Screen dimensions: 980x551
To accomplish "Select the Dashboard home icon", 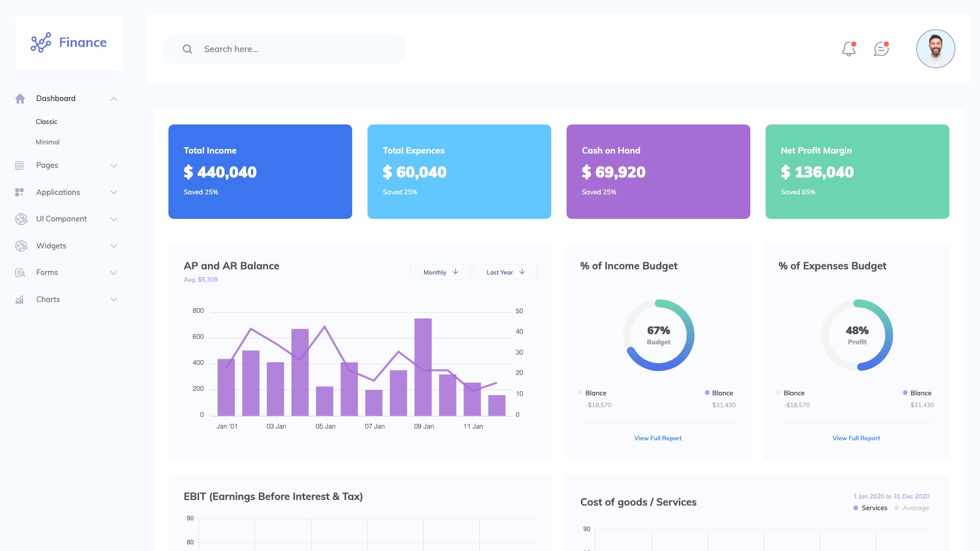I will (x=20, y=98).
